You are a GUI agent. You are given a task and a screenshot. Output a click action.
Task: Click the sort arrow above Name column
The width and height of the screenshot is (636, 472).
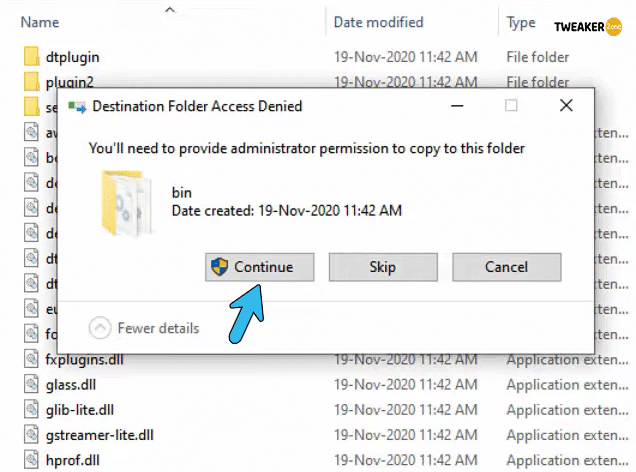point(170,9)
